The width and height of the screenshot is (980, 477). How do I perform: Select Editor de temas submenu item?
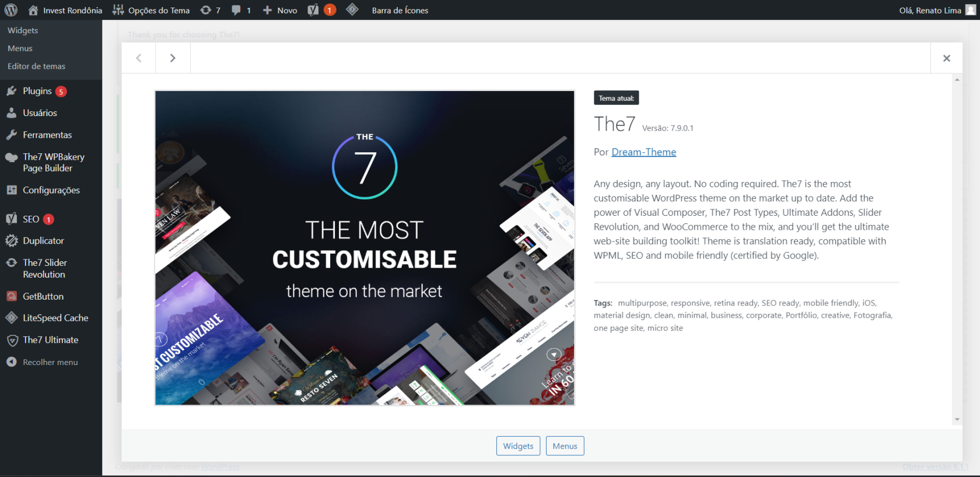point(36,66)
